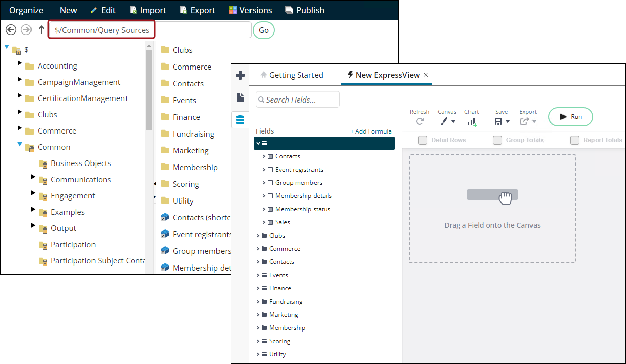Viewport: 626px width, 364px height.
Task: Expand the CertificationManagement tree node
Action: [x=20, y=96]
